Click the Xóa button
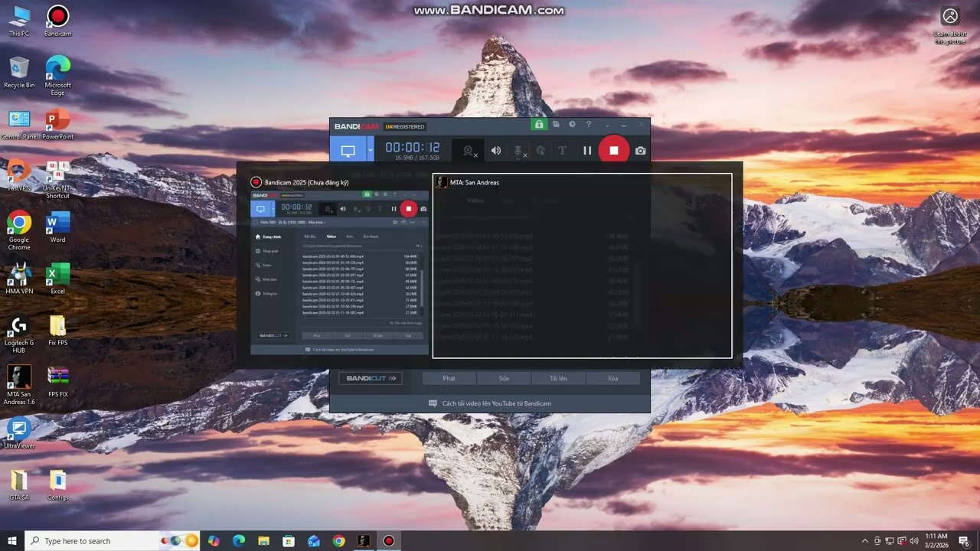The width and height of the screenshot is (980, 551). coord(613,378)
